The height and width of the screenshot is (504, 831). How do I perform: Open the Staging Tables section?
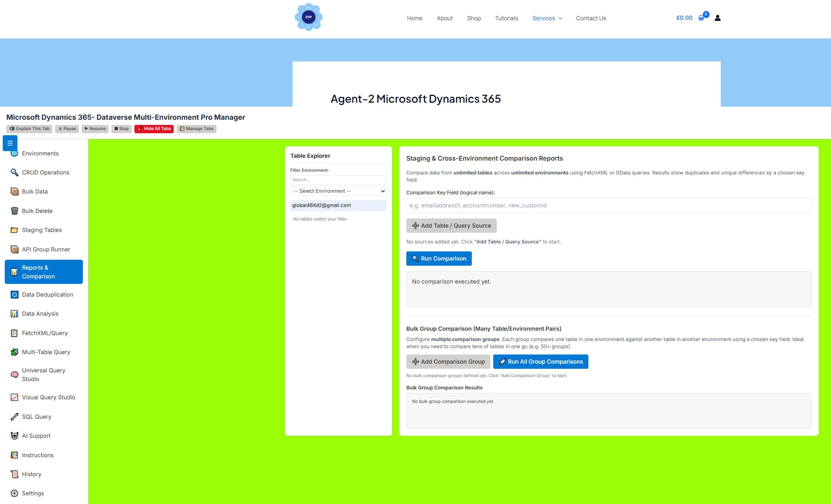(42, 230)
